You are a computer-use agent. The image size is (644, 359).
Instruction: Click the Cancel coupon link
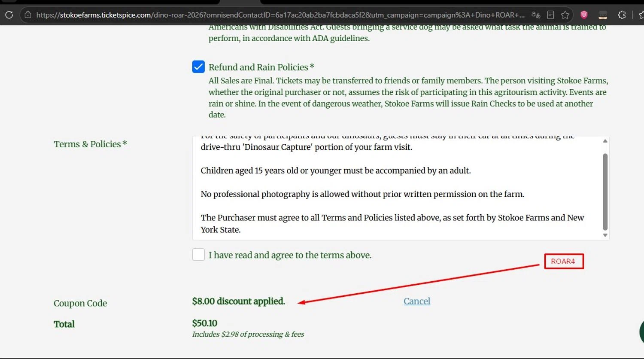tap(417, 301)
